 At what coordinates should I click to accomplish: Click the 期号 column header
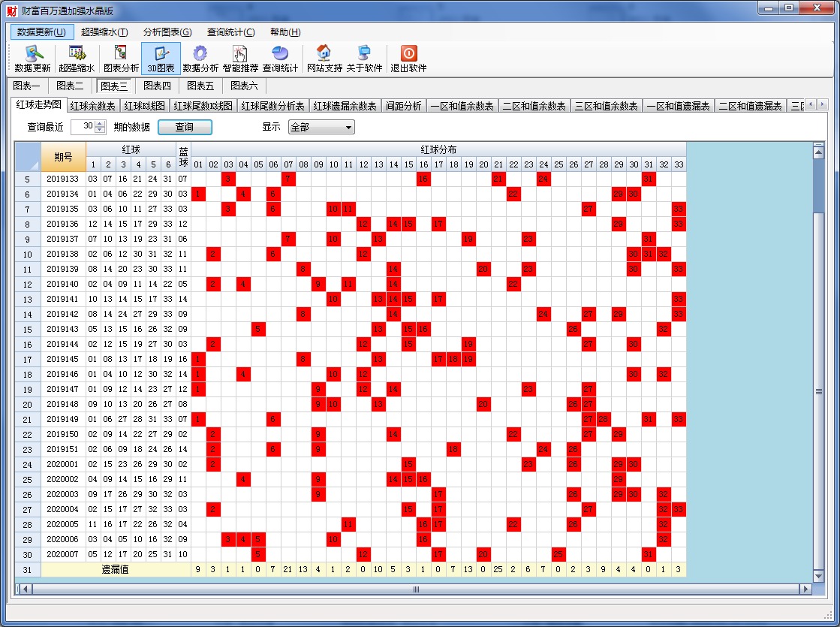63,157
